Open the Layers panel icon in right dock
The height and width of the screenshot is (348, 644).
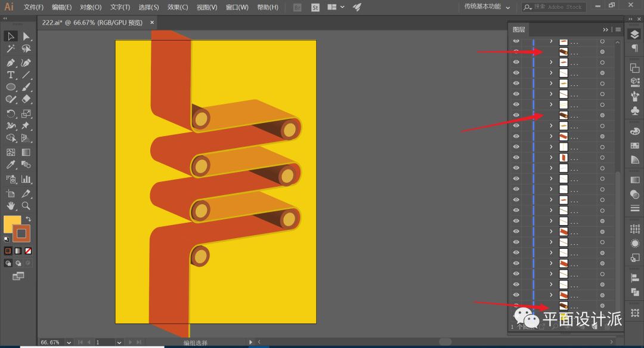pos(634,35)
